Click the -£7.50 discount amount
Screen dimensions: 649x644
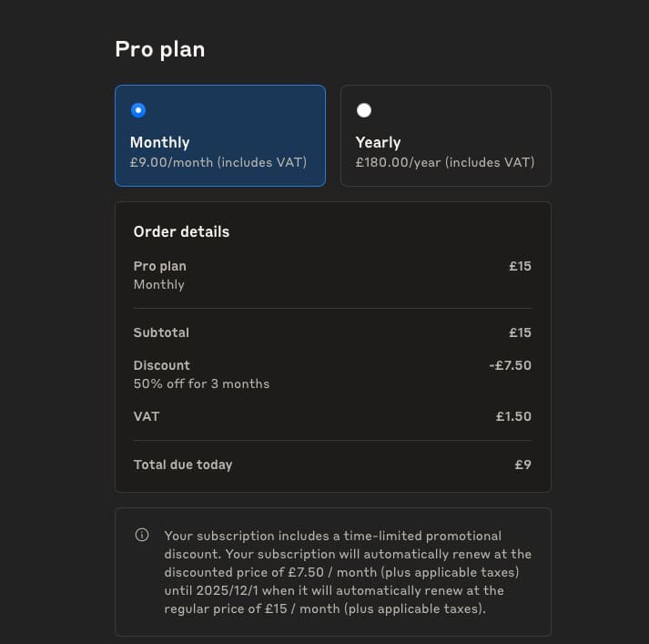pyautogui.click(x=510, y=365)
